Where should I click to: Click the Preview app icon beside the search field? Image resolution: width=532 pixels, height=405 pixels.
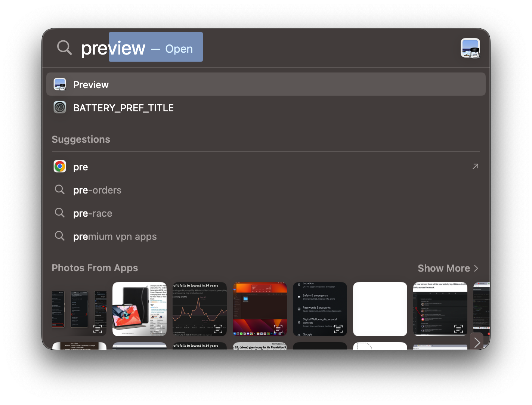[x=470, y=48]
